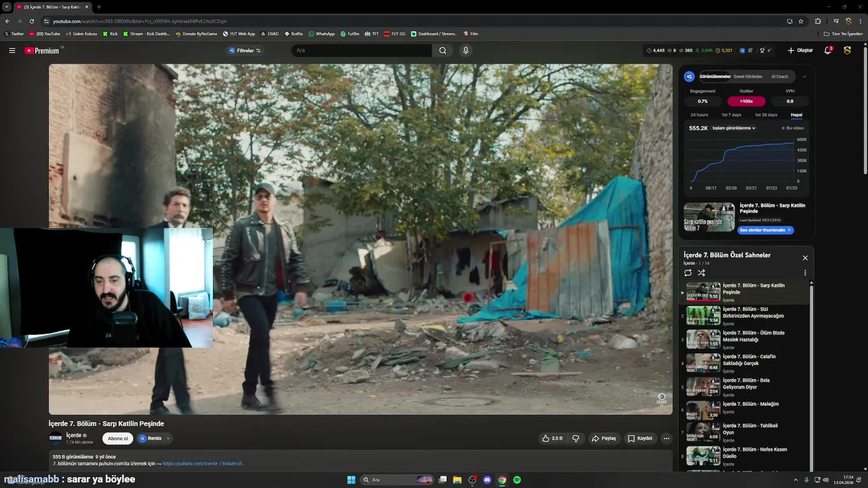This screenshot has width=868, height=488.
Task: Play Ölüm Bizde Meslek Hastalığı playlist video
Action: pyautogui.click(x=745, y=340)
